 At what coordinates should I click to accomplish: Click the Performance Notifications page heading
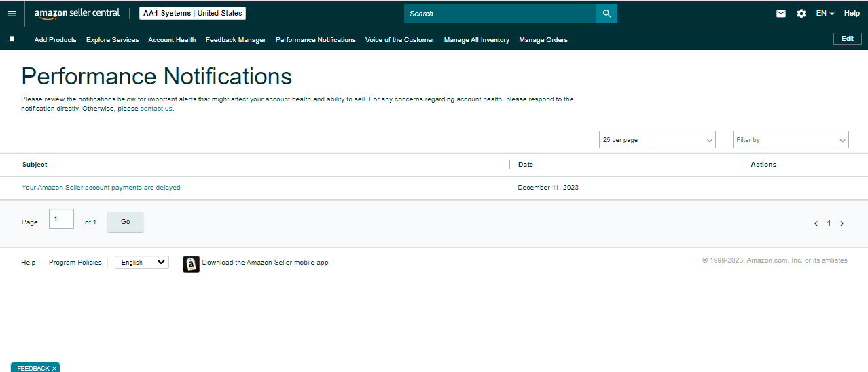coord(157,75)
